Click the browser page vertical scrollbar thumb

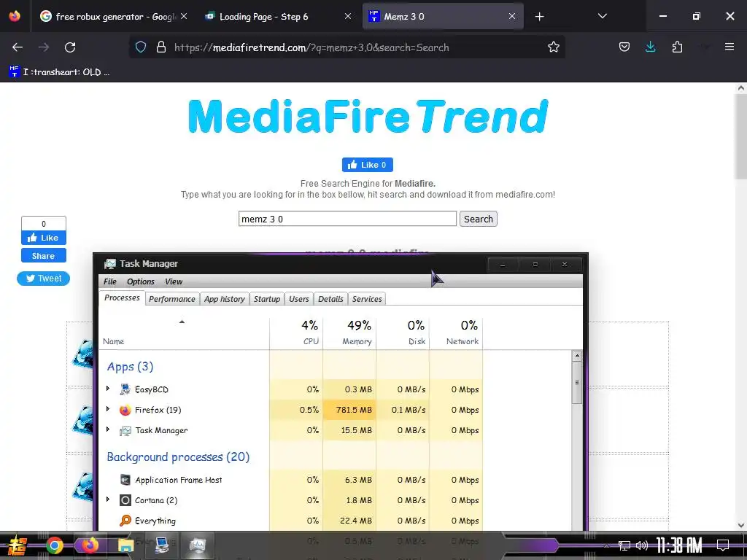(740, 136)
